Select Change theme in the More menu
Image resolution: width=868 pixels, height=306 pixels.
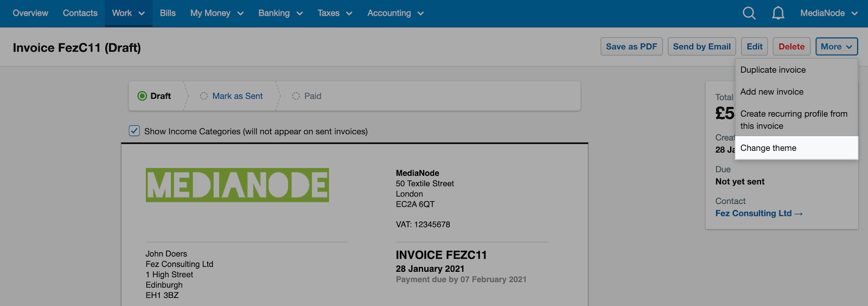[796, 148]
